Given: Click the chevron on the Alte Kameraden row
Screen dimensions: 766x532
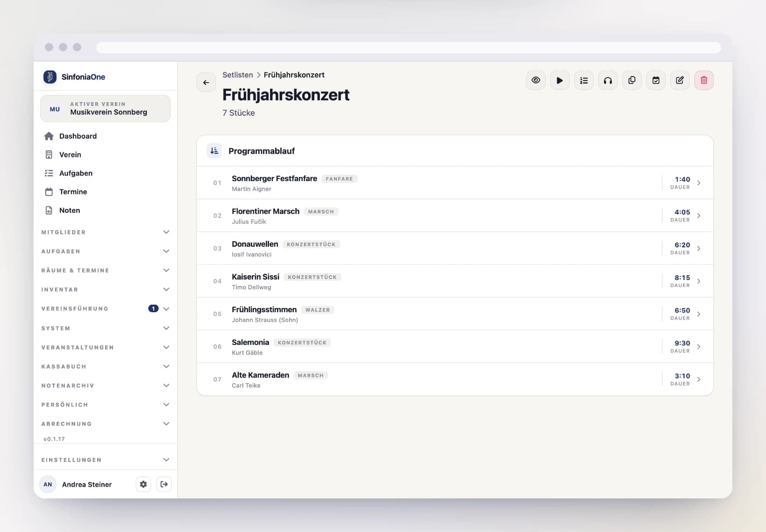Looking at the screenshot, I should coord(699,379).
